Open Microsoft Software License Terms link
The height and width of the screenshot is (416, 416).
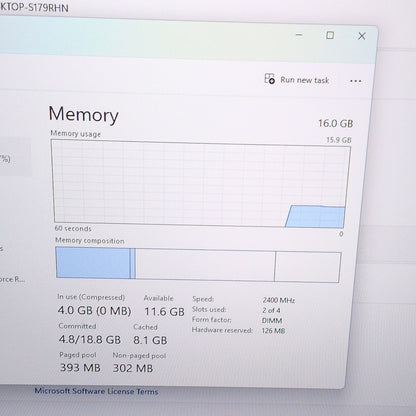point(96,391)
